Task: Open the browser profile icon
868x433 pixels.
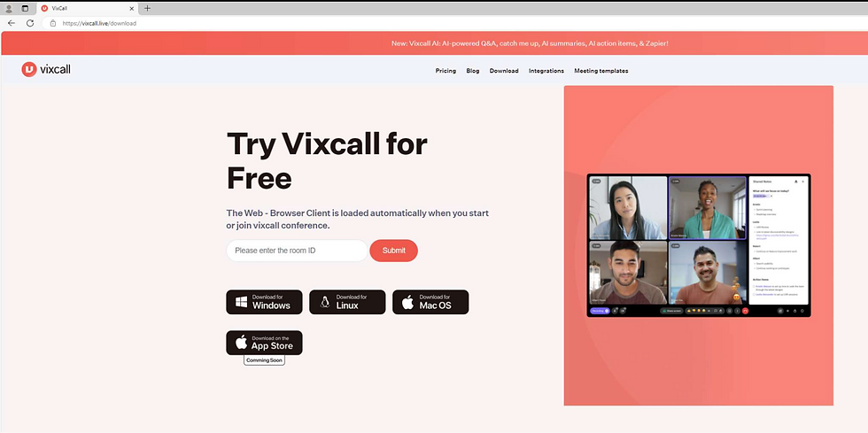Action: [9, 8]
